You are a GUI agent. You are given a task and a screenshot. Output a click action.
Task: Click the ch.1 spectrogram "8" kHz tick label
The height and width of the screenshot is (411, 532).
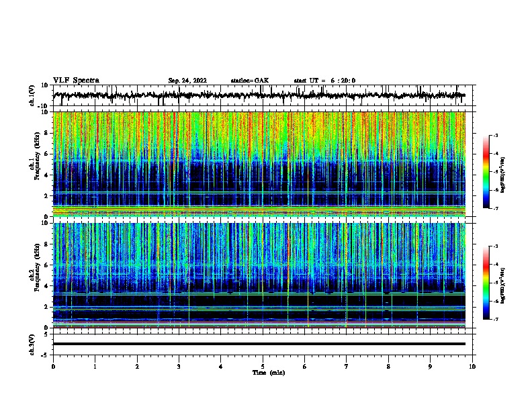[46, 133]
